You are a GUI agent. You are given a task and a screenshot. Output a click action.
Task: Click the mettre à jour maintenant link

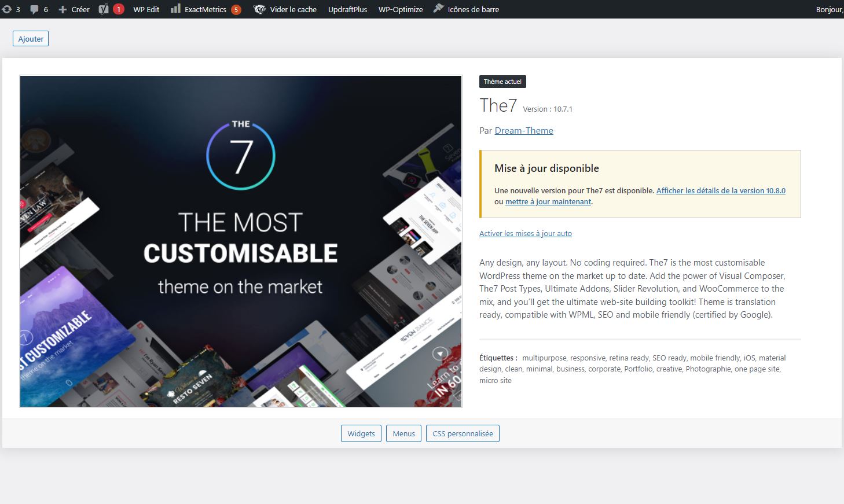click(548, 201)
